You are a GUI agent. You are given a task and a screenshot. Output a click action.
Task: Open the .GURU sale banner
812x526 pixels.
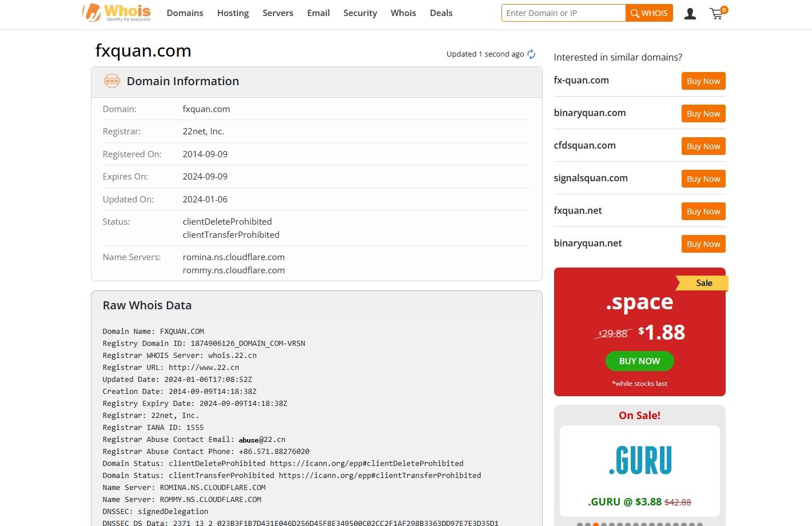point(639,471)
